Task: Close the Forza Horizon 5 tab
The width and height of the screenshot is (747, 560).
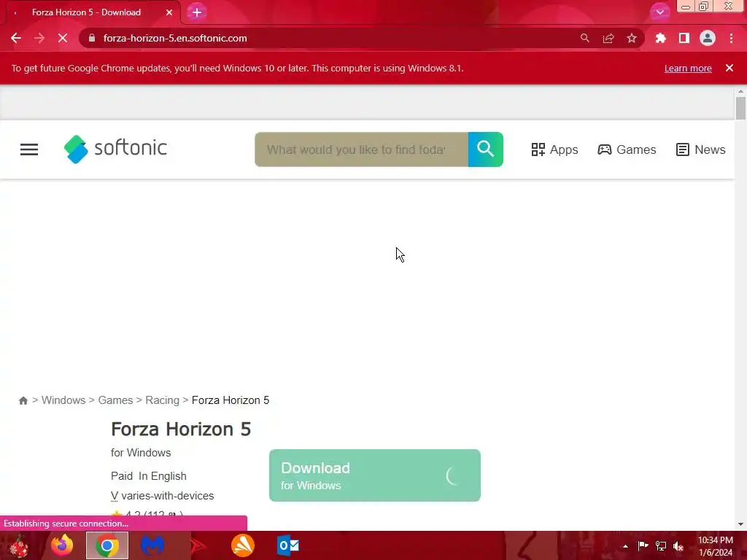Action: 169,12
